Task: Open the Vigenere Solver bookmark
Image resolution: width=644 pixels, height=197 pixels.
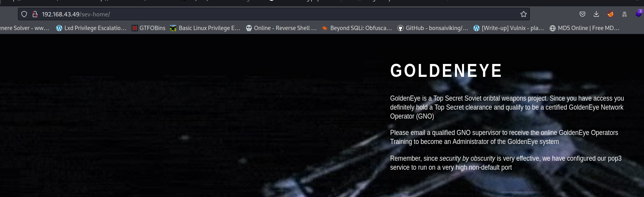Action: 24,28
